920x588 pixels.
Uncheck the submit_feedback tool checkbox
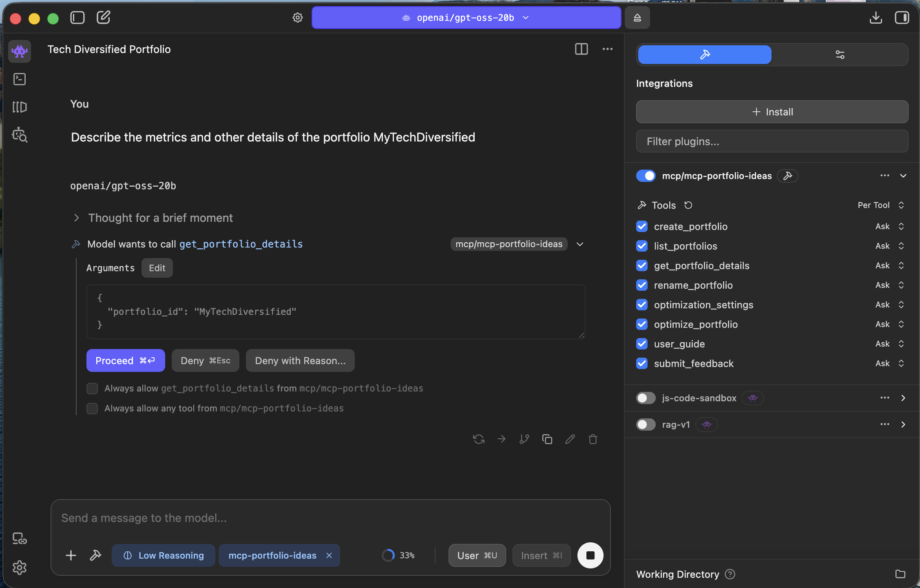(642, 363)
